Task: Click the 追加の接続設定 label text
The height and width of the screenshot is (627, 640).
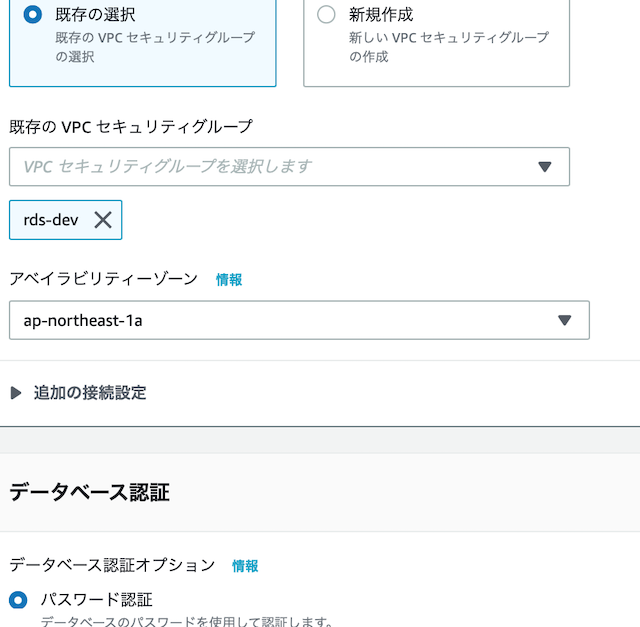Action: point(90,393)
